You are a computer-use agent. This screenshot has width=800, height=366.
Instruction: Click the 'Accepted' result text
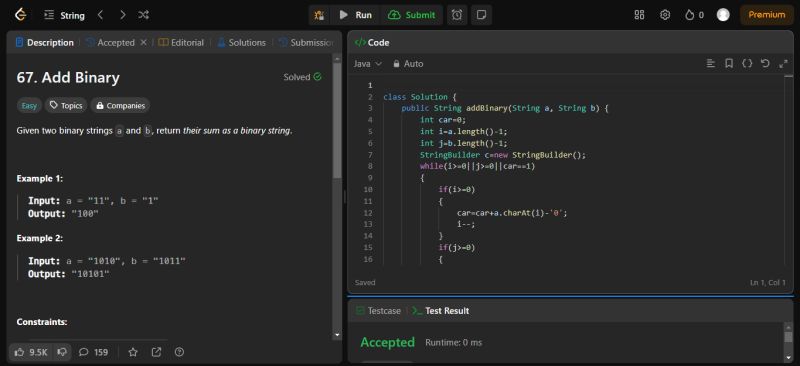[x=387, y=342]
